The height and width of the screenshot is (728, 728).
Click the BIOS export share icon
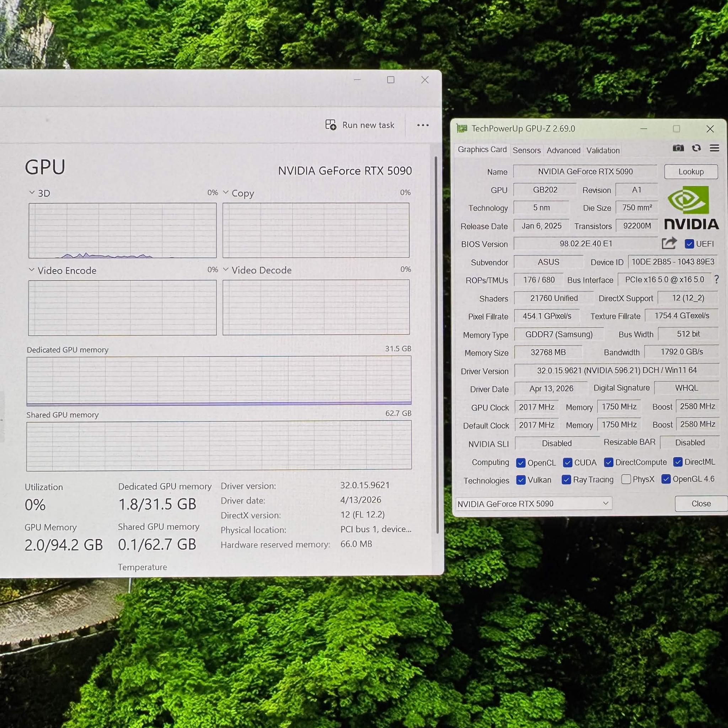(669, 243)
